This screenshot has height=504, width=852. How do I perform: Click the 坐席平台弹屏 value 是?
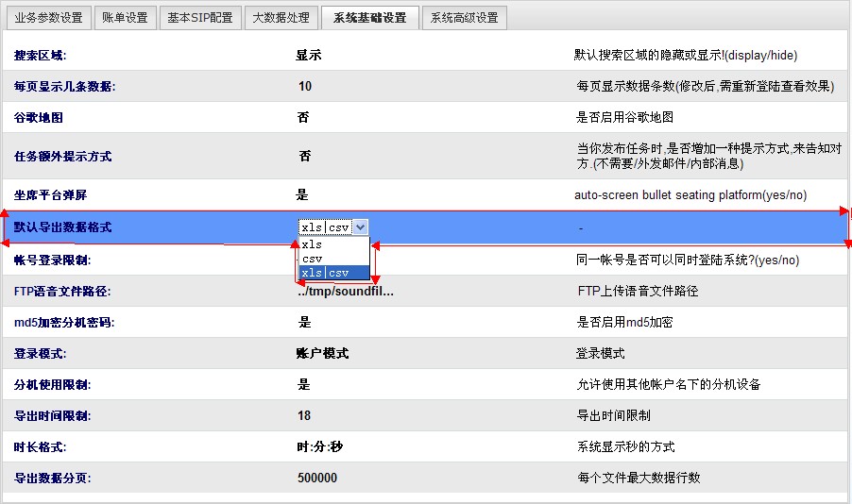tap(302, 195)
